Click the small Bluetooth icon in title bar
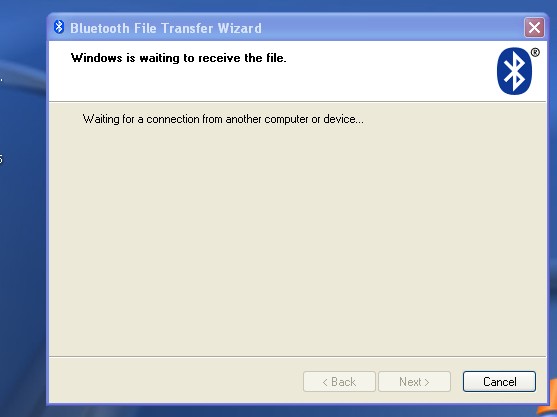Viewport: 557px width, 417px height. pos(59,27)
